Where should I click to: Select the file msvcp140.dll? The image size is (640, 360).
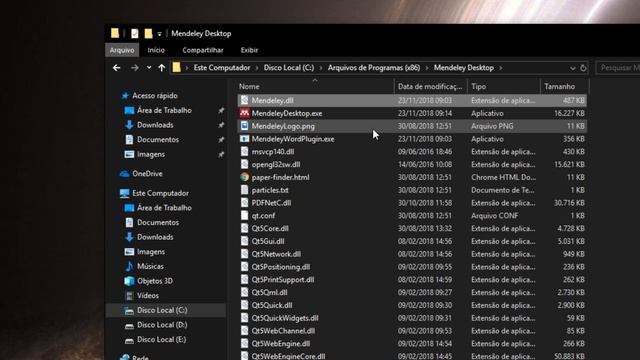[x=273, y=151]
